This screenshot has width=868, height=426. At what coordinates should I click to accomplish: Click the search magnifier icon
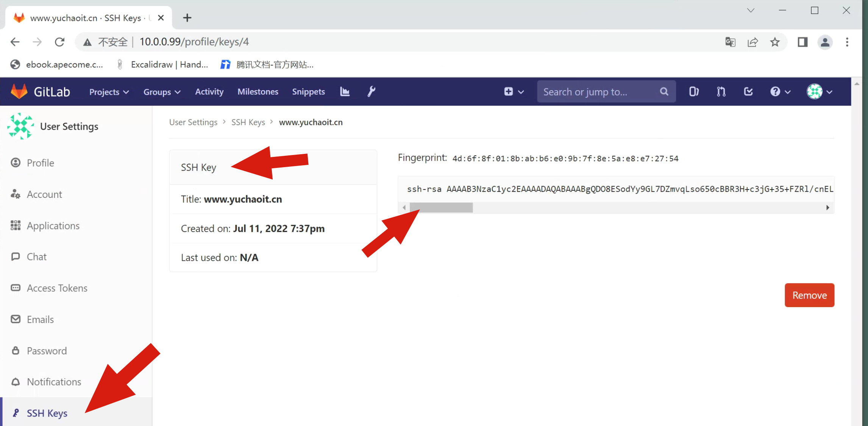(664, 91)
